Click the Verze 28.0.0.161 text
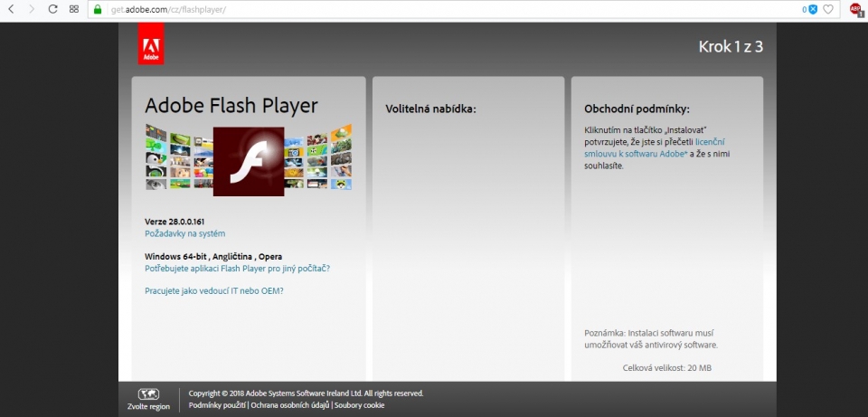The image size is (868, 417). click(x=175, y=222)
